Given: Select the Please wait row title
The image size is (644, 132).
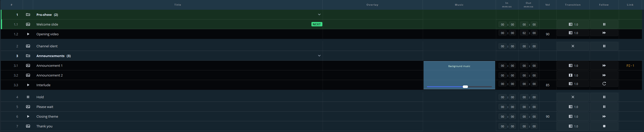Looking at the screenshot, I should coord(45,107).
